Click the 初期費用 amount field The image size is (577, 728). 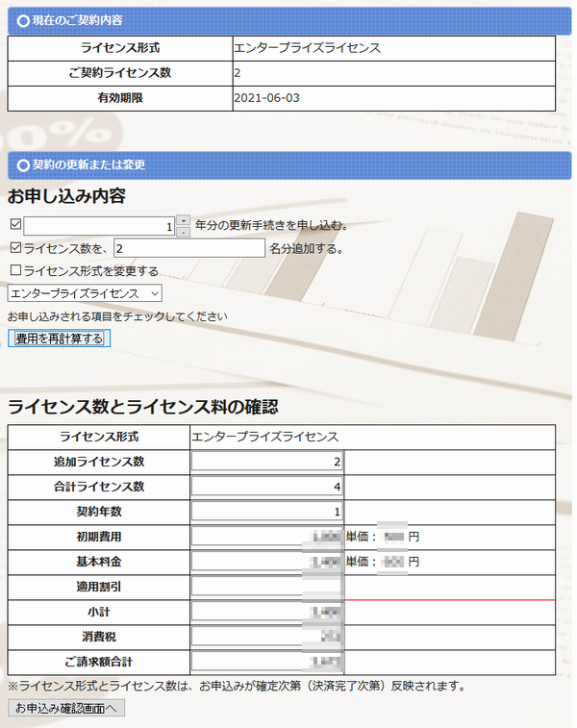click(267, 537)
